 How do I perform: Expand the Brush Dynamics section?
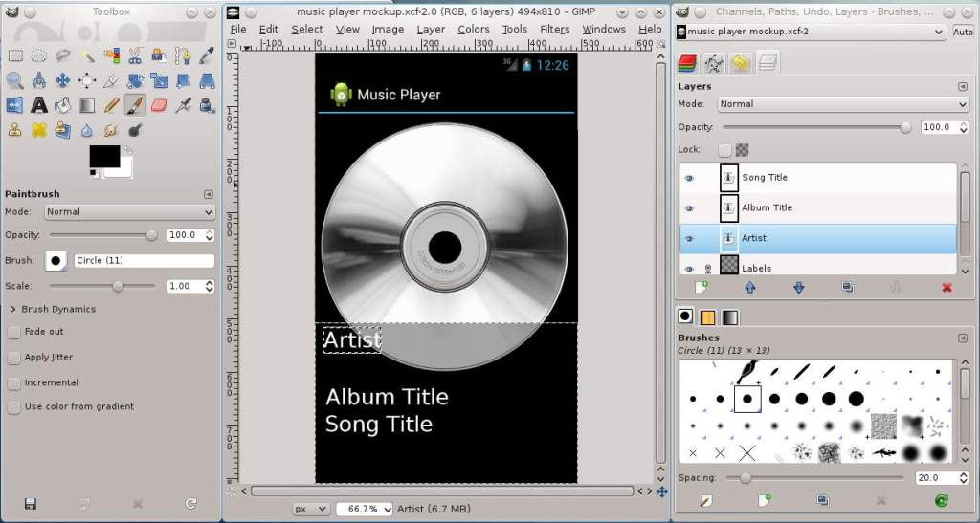(x=13, y=310)
